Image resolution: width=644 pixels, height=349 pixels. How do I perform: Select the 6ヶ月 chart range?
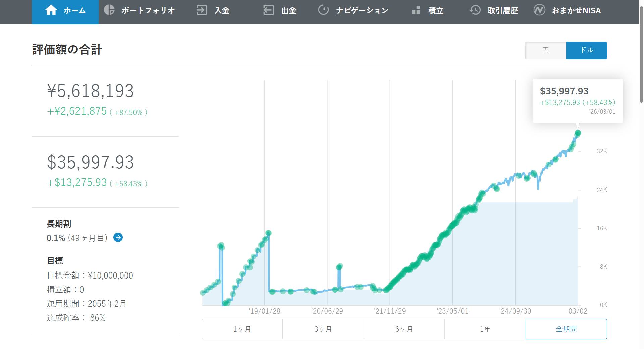point(404,329)
